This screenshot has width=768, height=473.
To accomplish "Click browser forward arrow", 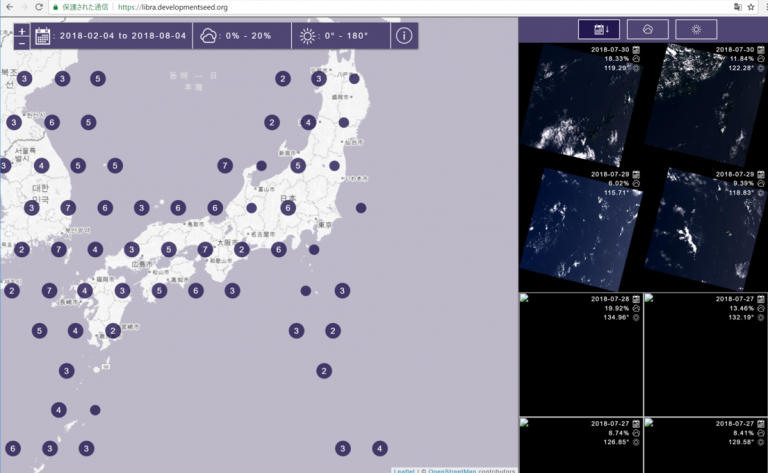I will (24, 7).
